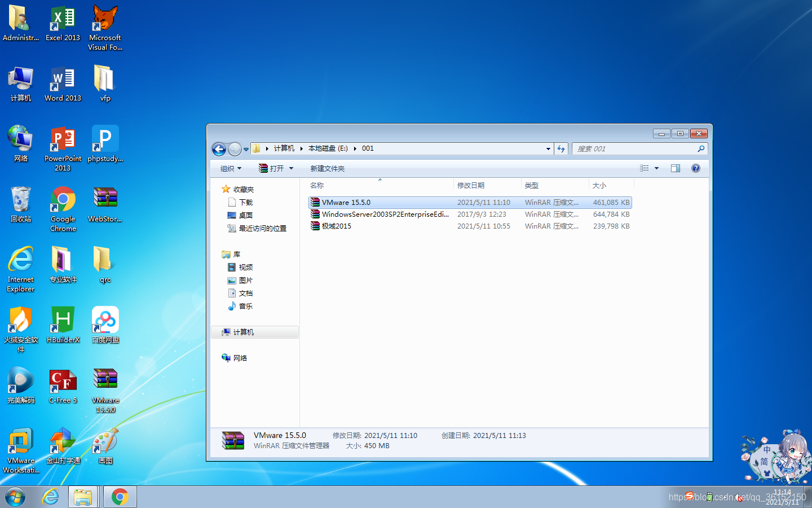Screen dimensions: 812x508
Task: Open phpstudy desktop shortcut
Action: (x=105, y=144)
